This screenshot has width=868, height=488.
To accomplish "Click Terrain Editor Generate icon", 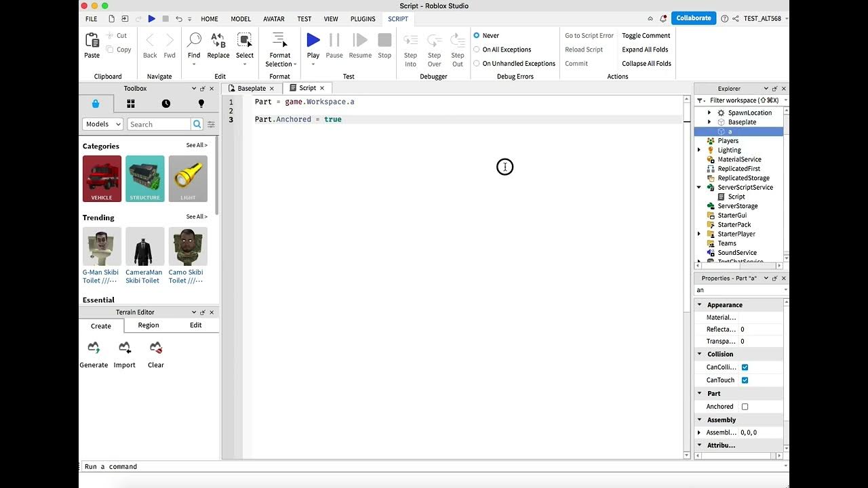I will tap(94, 348).
